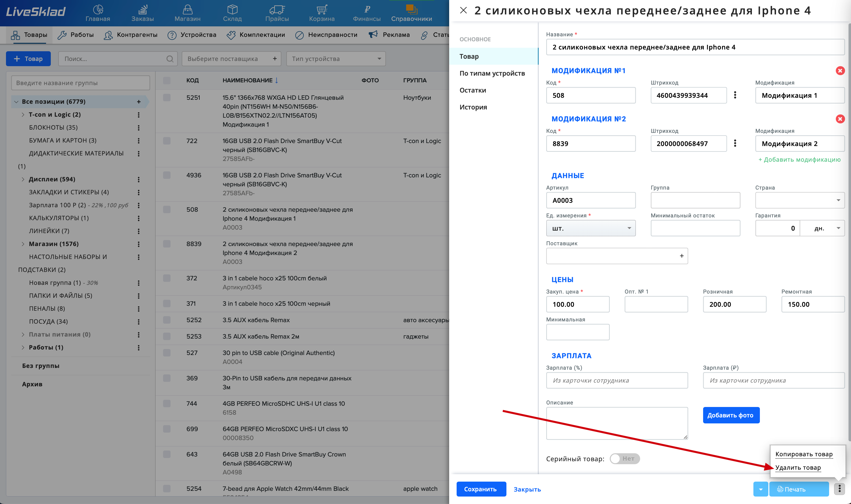Open the more-actions dots beside Печать

(x=840, y=489)
